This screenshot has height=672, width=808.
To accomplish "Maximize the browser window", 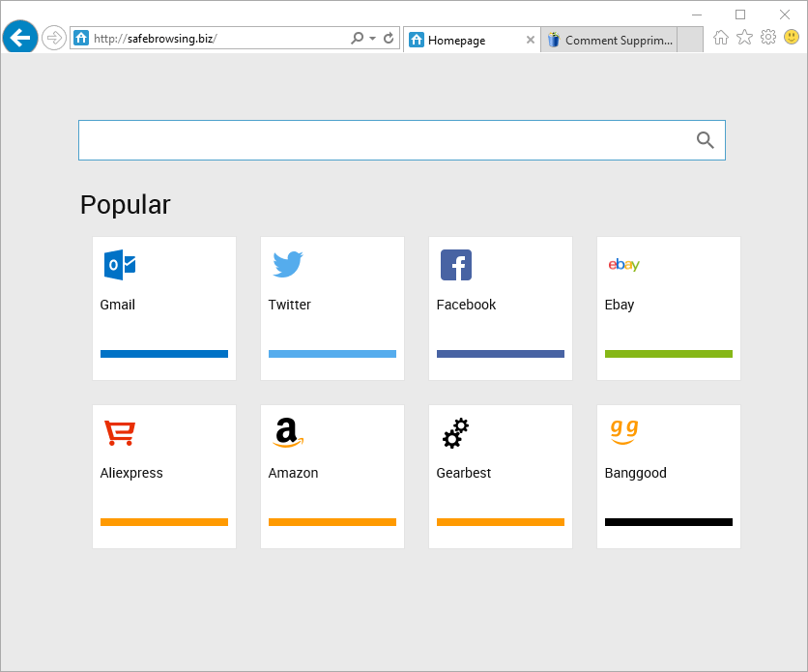I will tap(740, 15).
